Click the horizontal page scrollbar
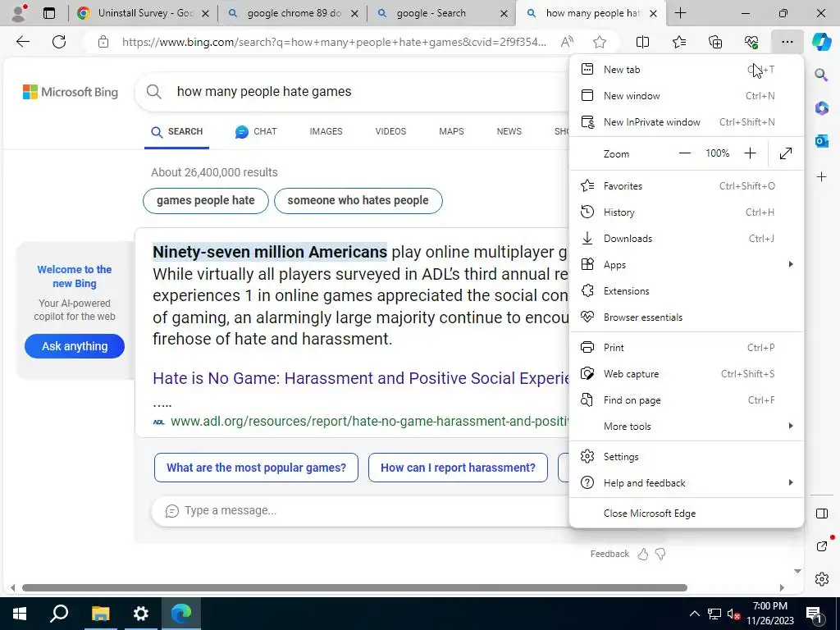This screenshot has height=630, width=840. (x=354, y=587)
